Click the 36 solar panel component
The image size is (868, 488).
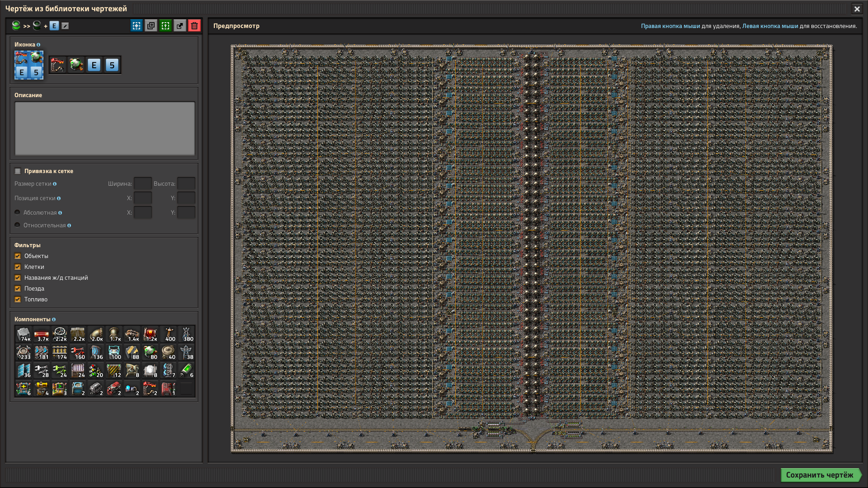click(24, 371)
